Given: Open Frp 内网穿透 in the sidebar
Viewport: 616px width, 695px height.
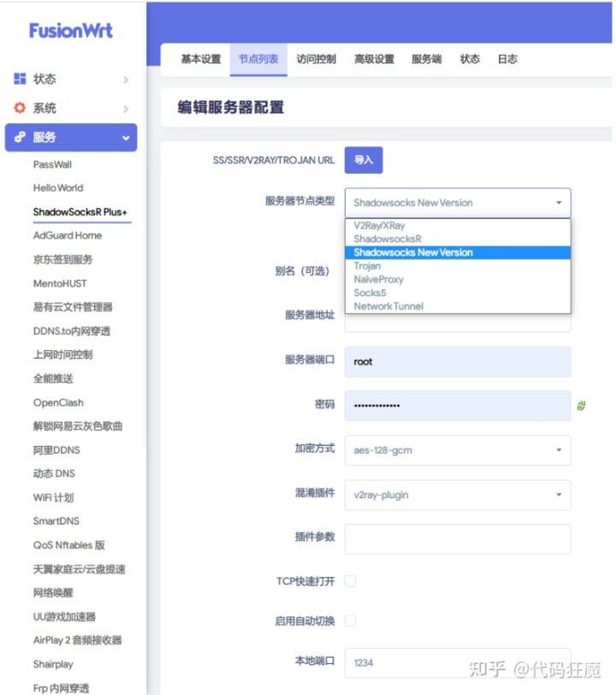Looking at the screenshot, I should click(x=61, y=688).
